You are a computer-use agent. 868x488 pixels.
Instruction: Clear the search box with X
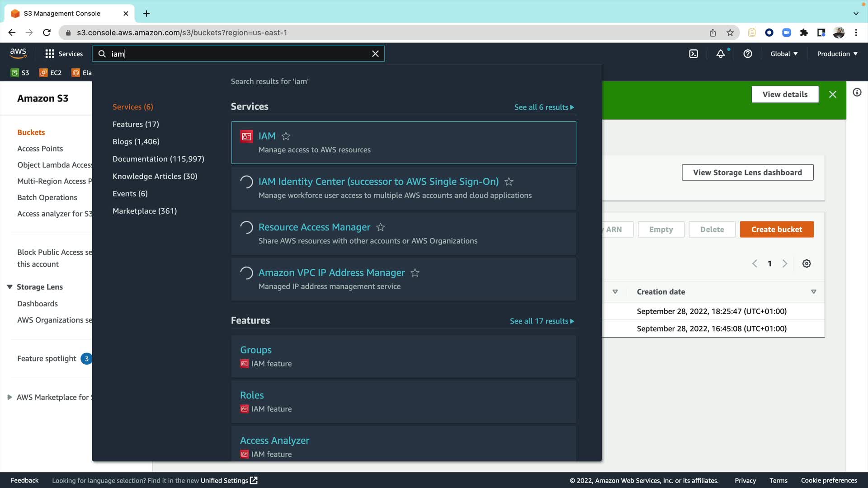coord(375,54)
